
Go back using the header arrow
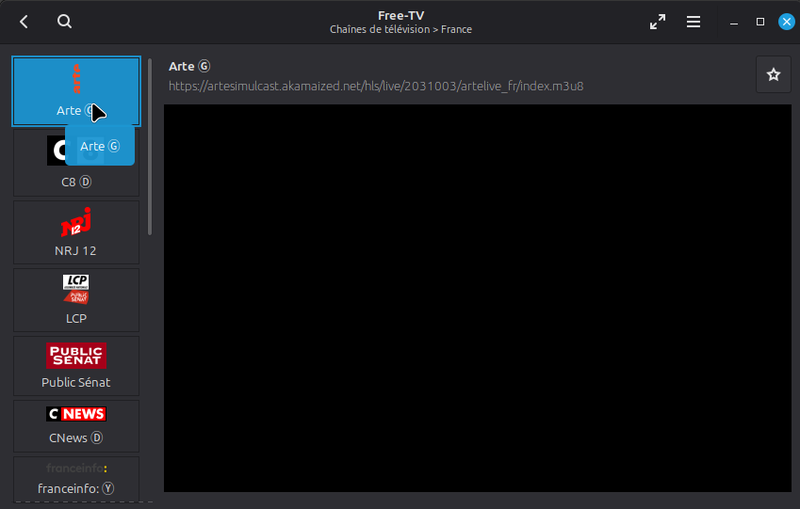(x=24, y=22)
